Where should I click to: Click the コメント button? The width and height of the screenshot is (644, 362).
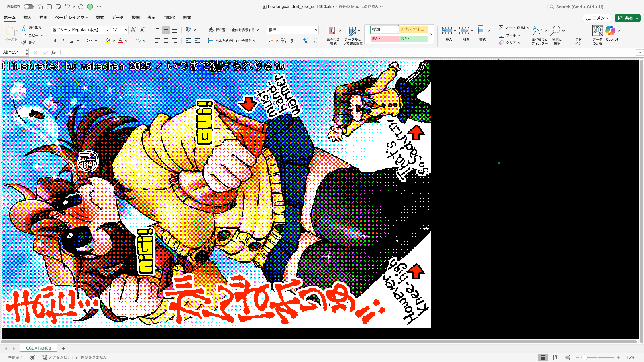point(597,18)
